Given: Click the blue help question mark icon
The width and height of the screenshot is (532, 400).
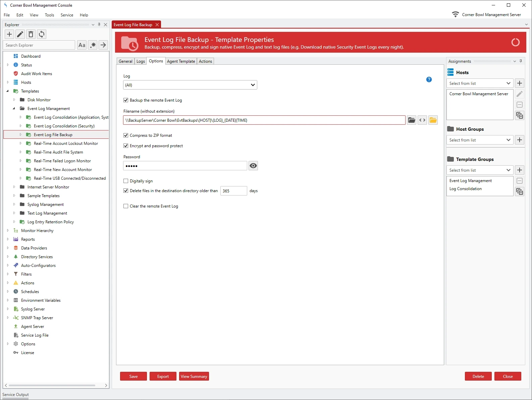Looking at the screenshot, I should [x=429, y=79].
